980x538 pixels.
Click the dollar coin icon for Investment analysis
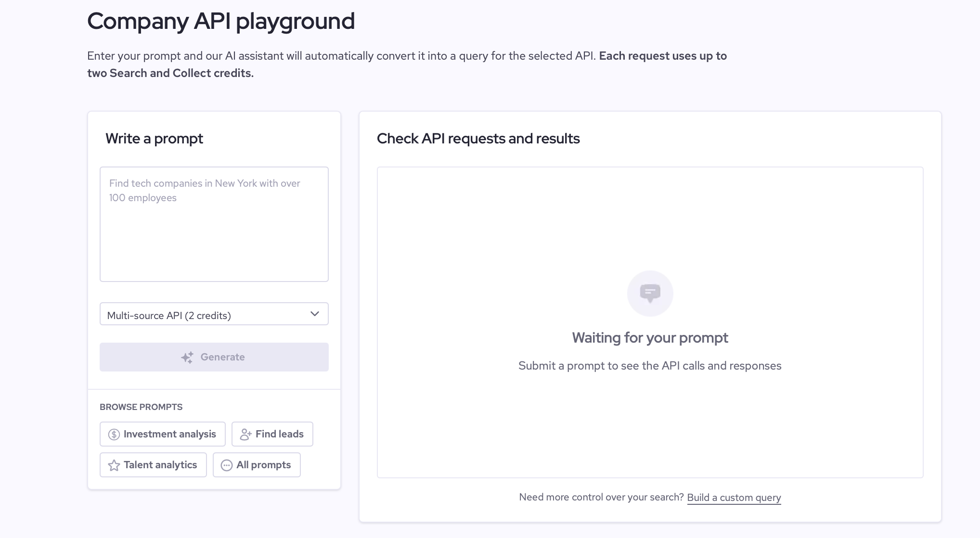(x=114, y=435)
